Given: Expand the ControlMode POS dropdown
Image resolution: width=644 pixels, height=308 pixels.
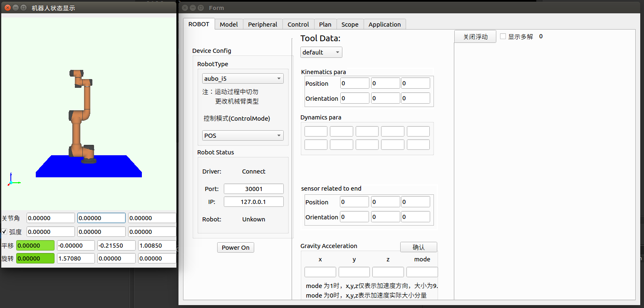Looking at the screenshot, I should click(243, 136).
